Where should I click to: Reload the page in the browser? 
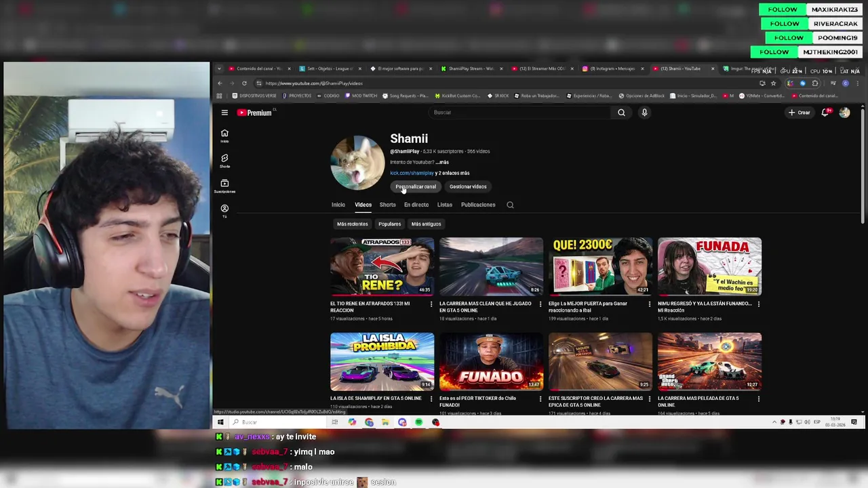point(244,83)
